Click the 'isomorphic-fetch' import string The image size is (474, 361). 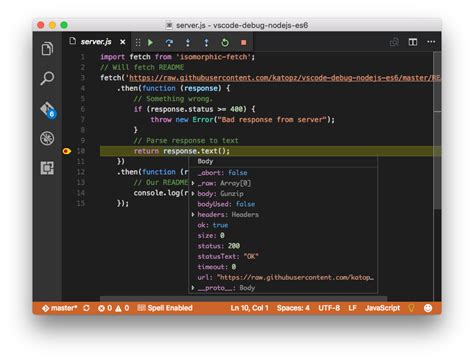click(x=213, y=57)
